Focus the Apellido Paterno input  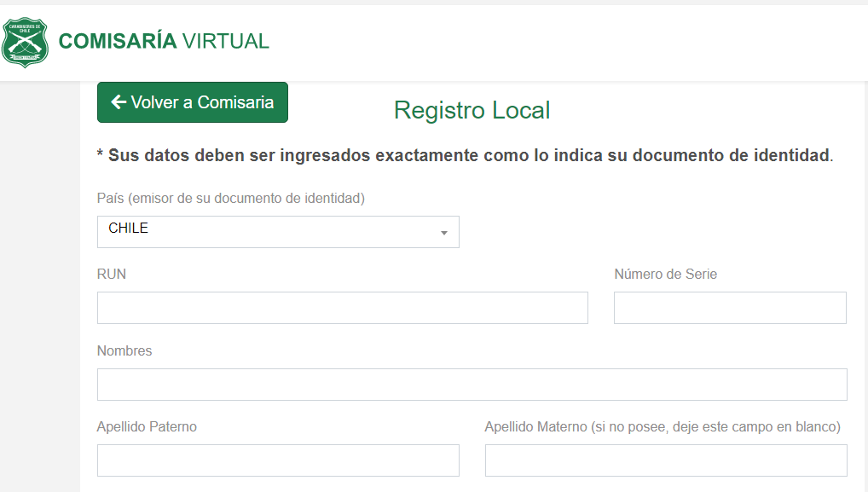click(278, 460)
